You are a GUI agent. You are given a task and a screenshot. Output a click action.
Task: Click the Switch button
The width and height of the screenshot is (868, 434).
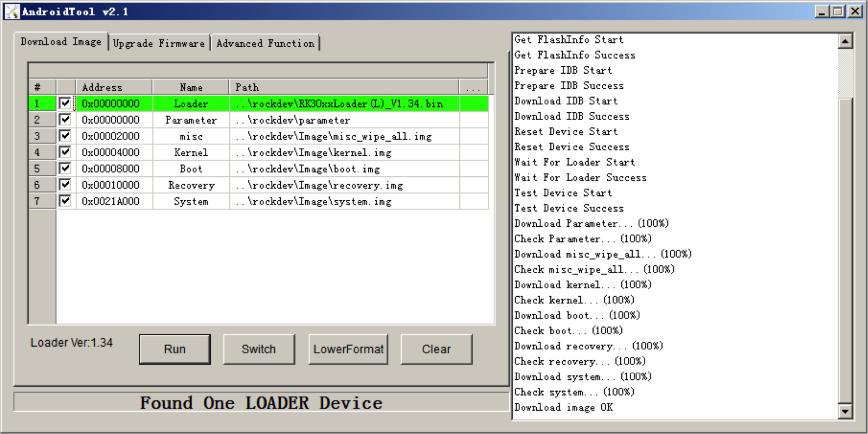[259, 349]
